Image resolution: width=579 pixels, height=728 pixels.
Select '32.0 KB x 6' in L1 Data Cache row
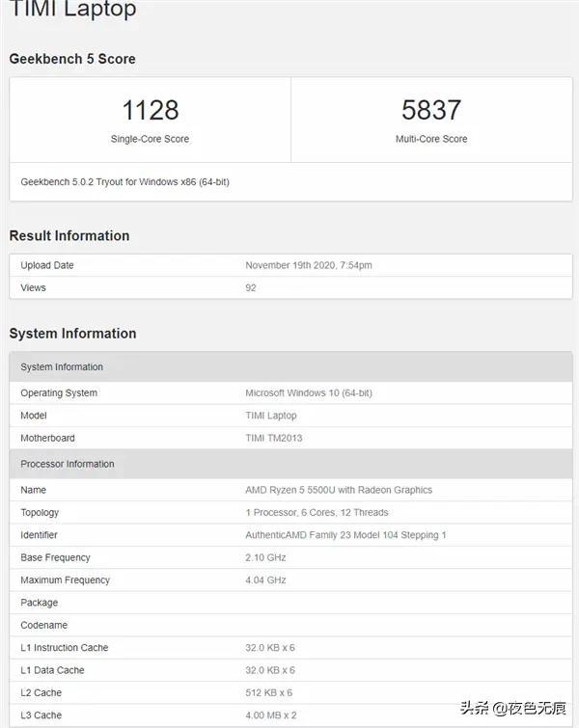pos(270,670)
